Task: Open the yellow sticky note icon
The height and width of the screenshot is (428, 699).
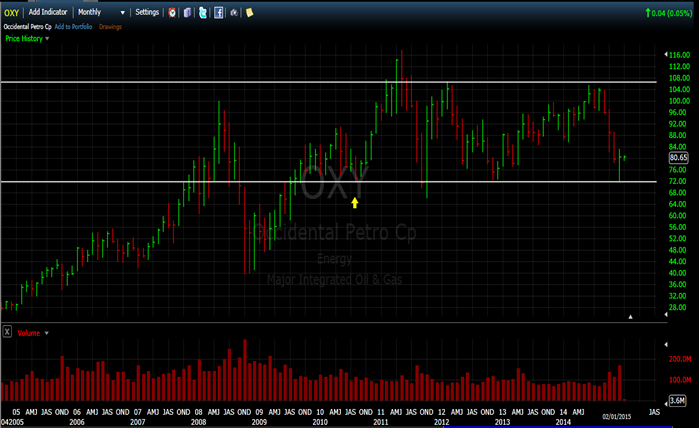Action: (x=250, y=12)
